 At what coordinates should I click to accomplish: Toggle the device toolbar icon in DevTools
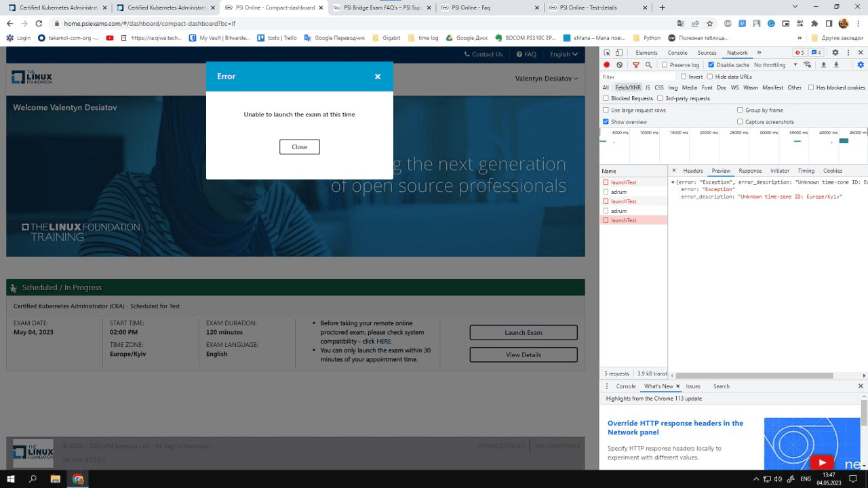pyautogui.click(x=619, y=53)
